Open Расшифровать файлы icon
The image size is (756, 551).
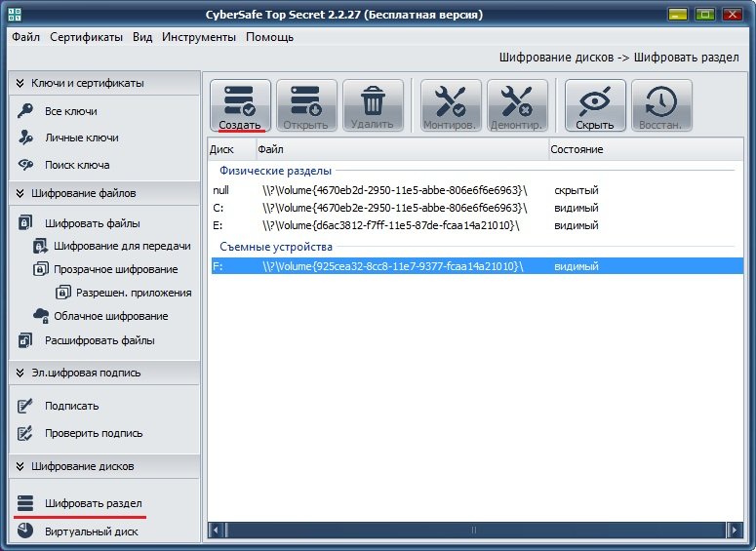coord(25,340)
